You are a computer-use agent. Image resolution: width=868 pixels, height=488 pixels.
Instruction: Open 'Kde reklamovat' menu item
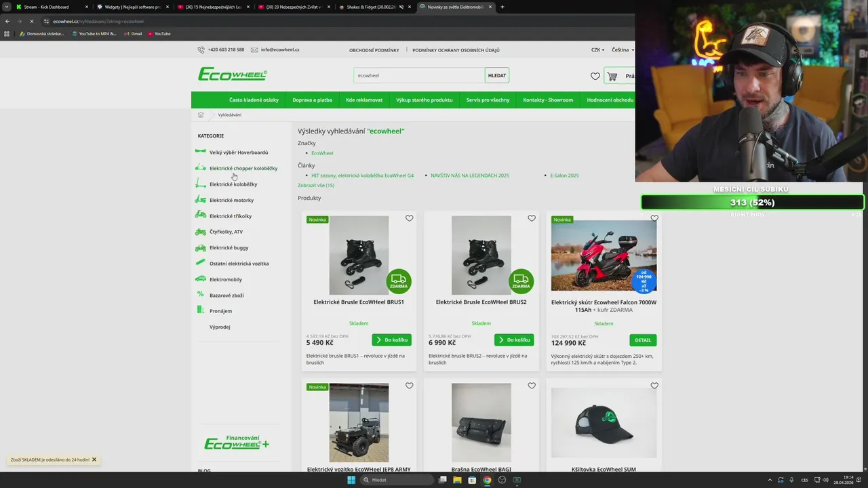click(364, 100)
